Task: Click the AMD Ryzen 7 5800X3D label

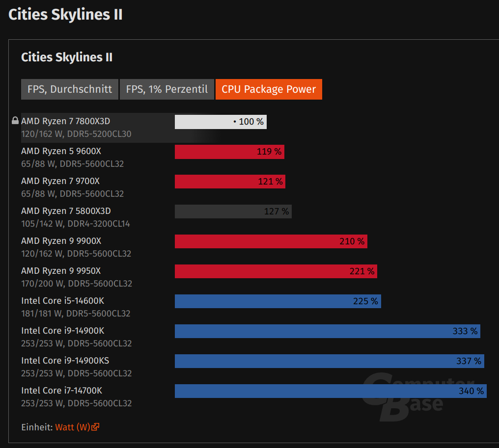Action: (66, 211)
